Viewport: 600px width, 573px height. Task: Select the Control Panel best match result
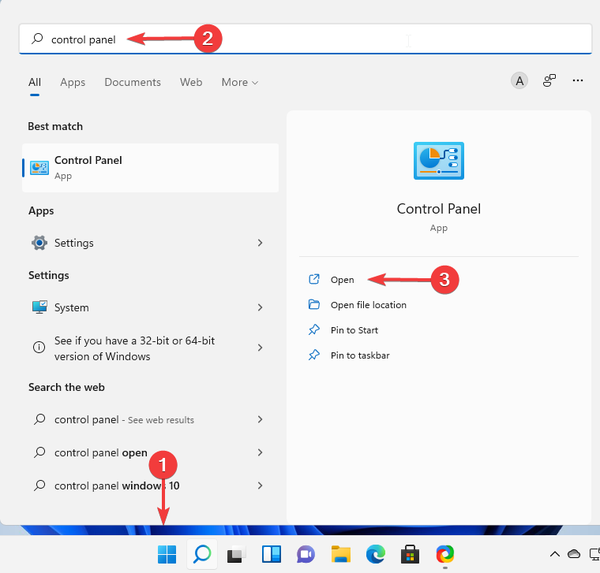[x=150, y=167]
